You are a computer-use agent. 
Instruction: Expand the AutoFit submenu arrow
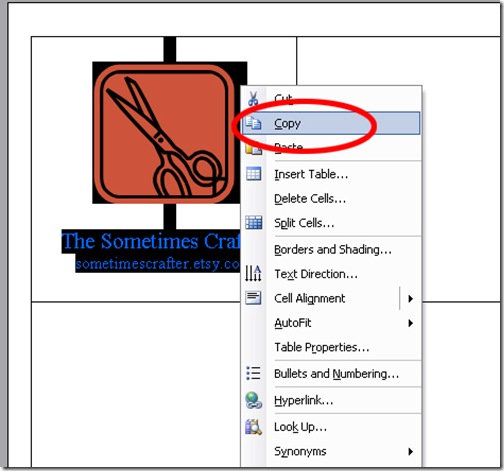[410, 323]
